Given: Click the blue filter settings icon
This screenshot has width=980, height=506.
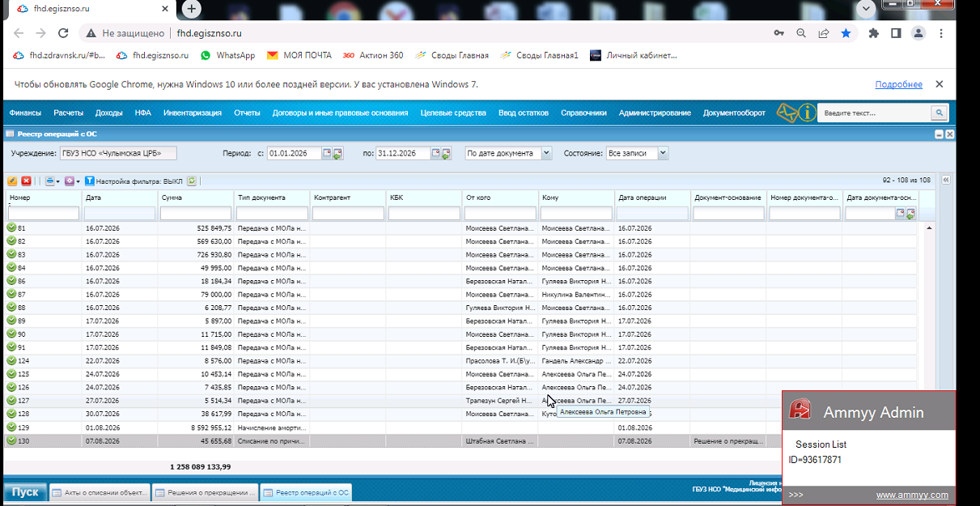Looking at the screenshot, I should [90, 181].
